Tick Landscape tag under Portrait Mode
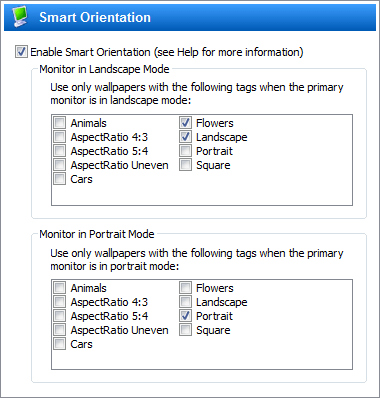 click(x=185, y=302)
